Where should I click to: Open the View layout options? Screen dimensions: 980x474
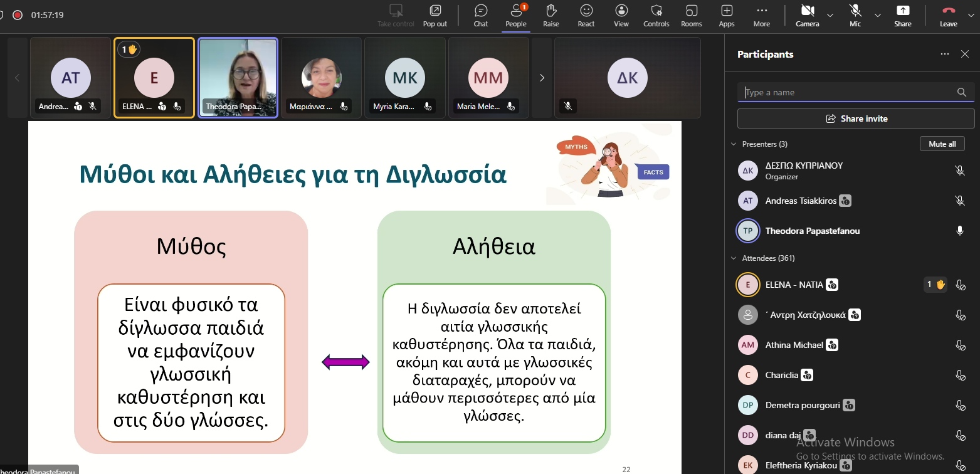[x=621, y=15]
